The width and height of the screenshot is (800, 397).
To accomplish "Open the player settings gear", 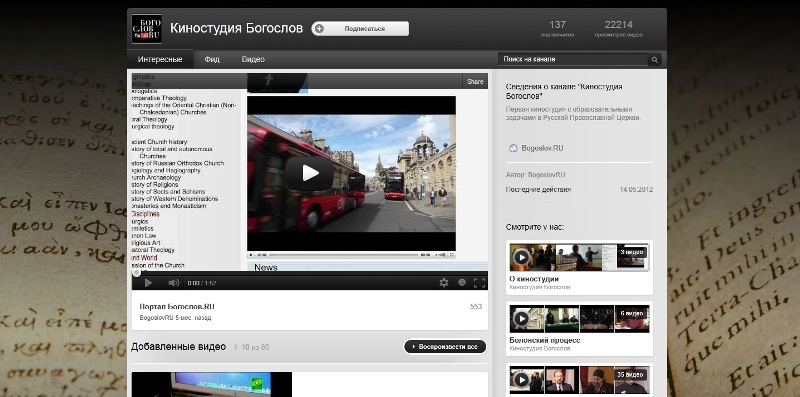I will 444,282.
